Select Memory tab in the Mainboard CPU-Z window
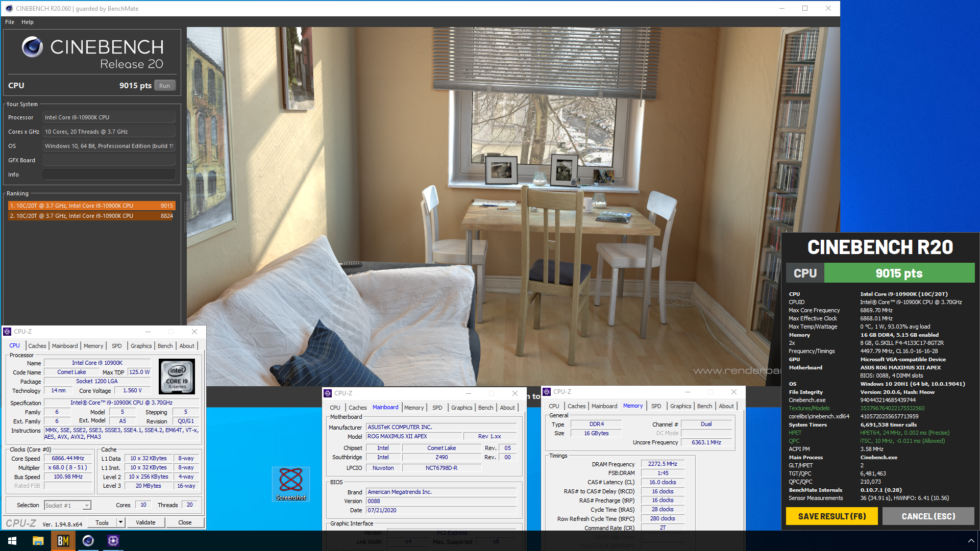Image resolution: width=980 pixels, height=551 pixels. point(414,408)
